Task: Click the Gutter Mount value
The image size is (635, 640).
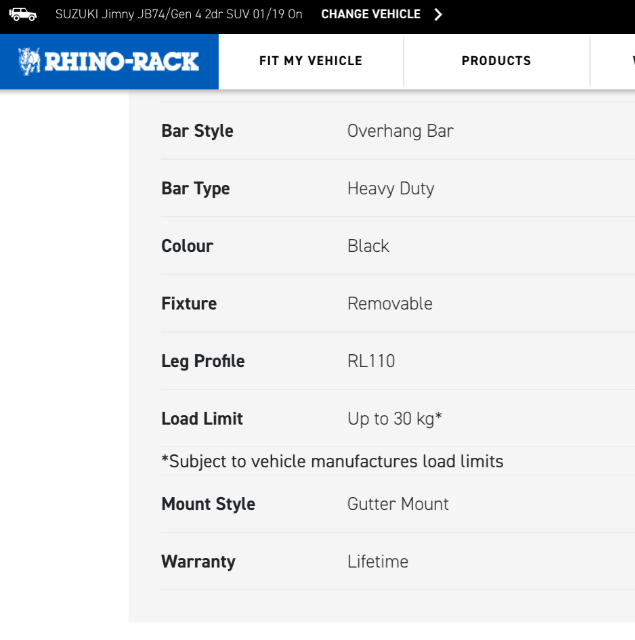Action: point(398,504)
